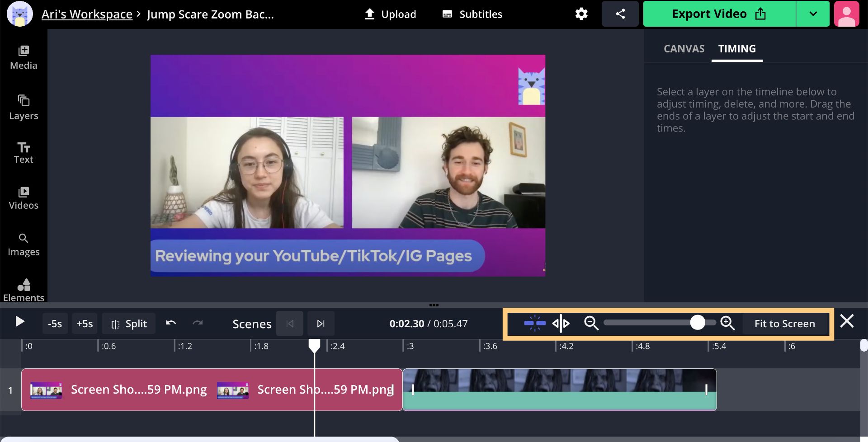
Task: Undo the last action
Action: click(x=171, y=323)
